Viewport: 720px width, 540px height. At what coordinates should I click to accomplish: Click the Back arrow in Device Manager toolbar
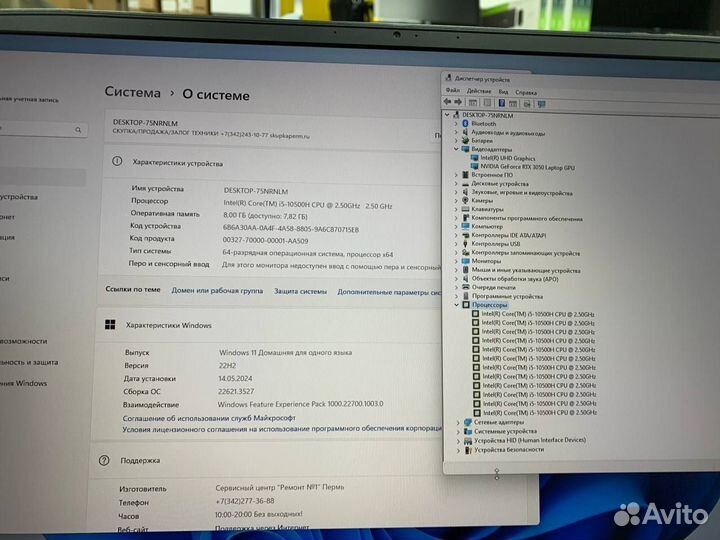tap(449, 102)
